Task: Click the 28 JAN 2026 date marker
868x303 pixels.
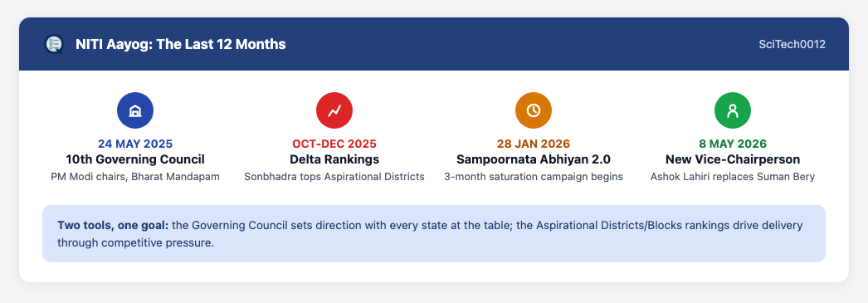Action: (534, 144)
